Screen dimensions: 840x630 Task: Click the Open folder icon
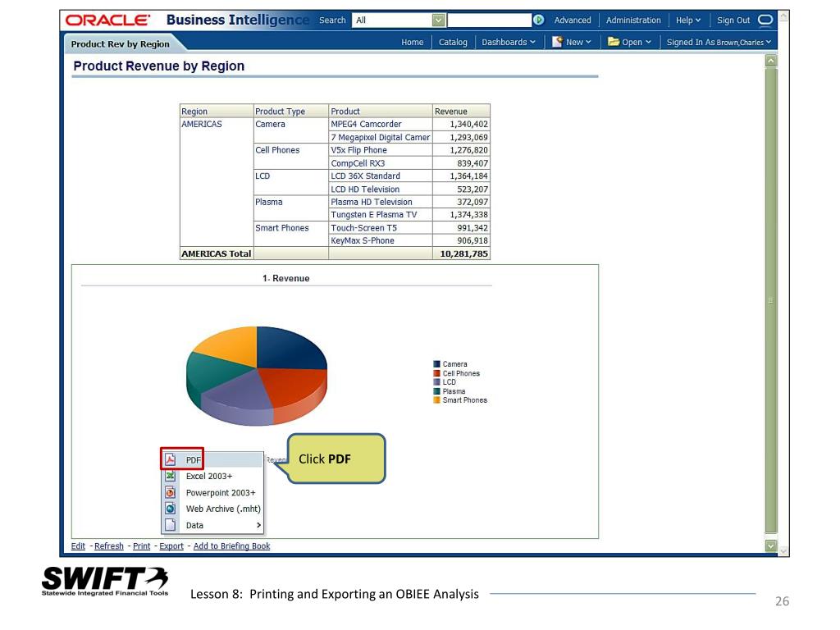[x=614, y=42]
